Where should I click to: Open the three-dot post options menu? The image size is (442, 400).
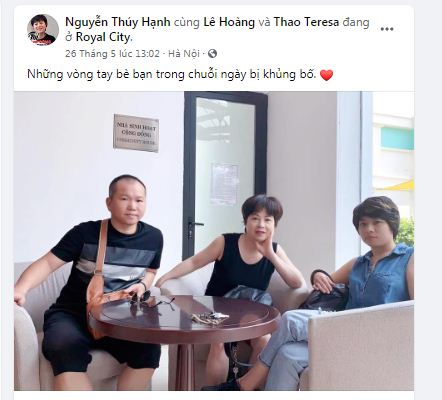(387, 29)
